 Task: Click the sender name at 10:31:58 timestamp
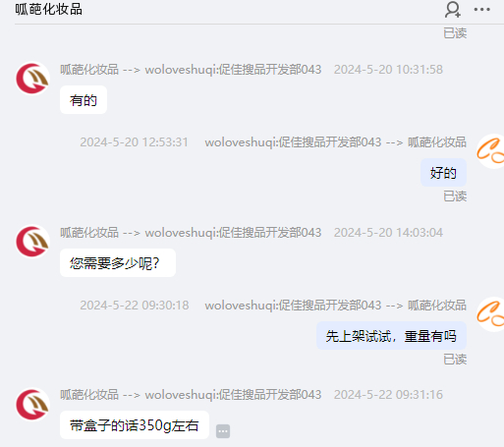click(x=191, y=70)
